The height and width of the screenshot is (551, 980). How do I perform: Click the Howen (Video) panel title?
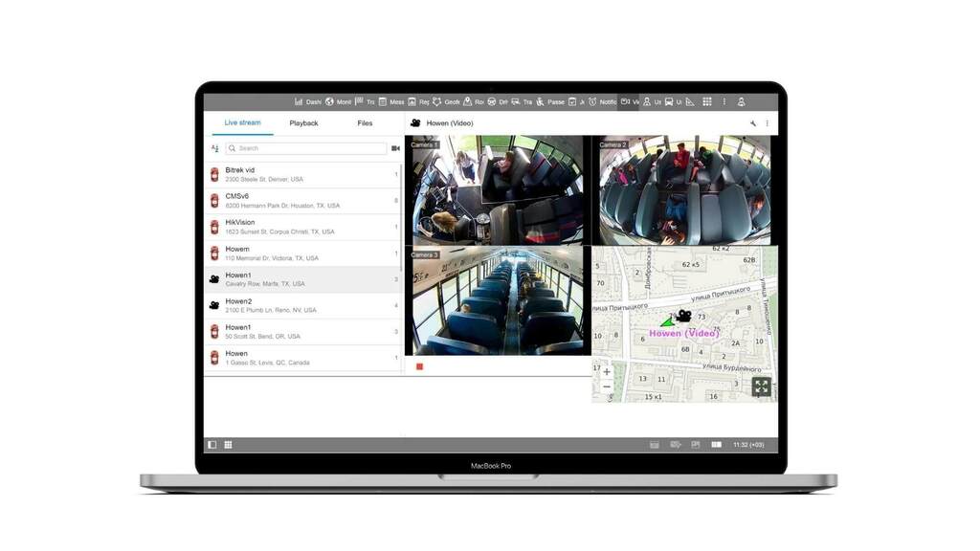450,123
